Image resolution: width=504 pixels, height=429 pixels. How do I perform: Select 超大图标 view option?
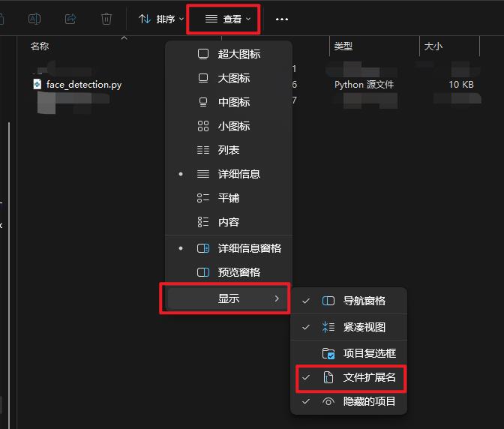(229, 54)
